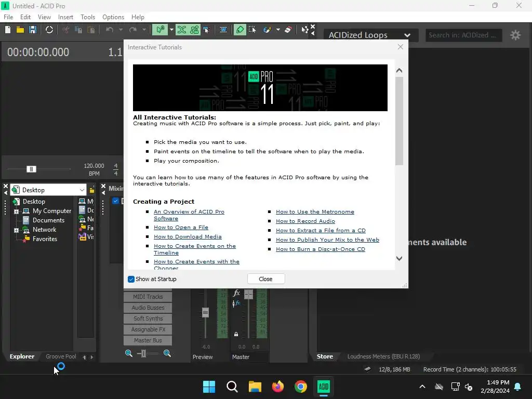Image resolution: width=532 pixels, height=399 pixels.
Task: Select the Paint brush tool
Action: tap(267, 30)
